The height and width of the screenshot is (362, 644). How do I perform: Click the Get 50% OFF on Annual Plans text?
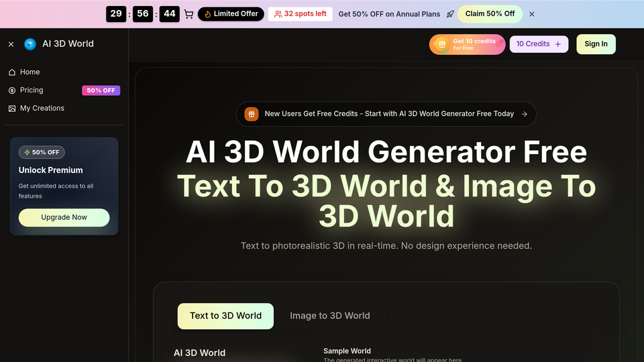tap(389, 14)
